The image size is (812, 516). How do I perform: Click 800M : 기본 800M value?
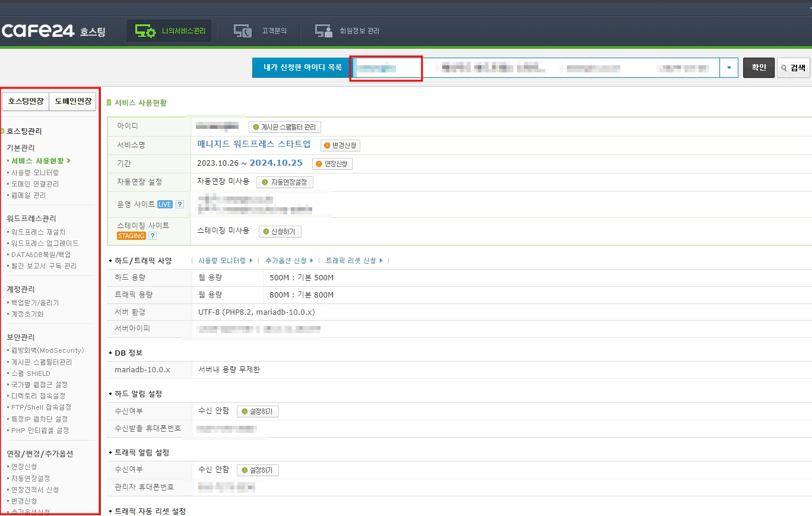pyautogui.click(x=302, y=295)
